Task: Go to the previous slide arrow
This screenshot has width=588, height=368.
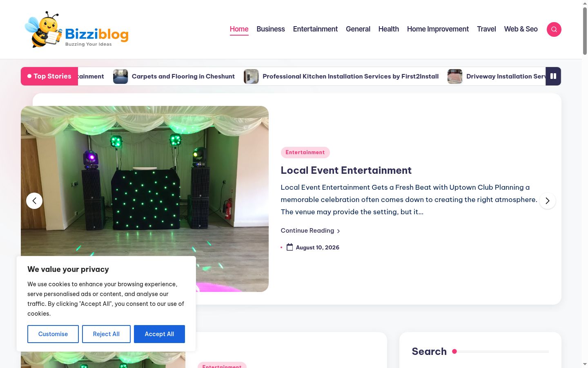Action: tap(34, 201)
